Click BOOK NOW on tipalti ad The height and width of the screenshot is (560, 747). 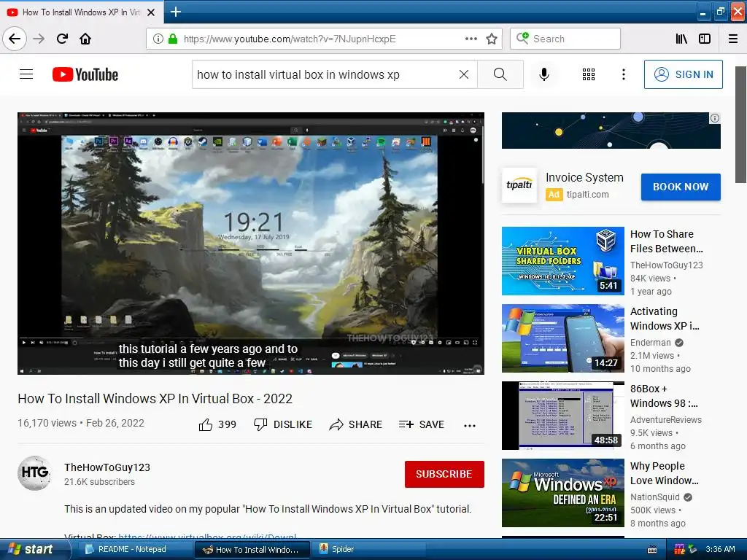[681, 187]
